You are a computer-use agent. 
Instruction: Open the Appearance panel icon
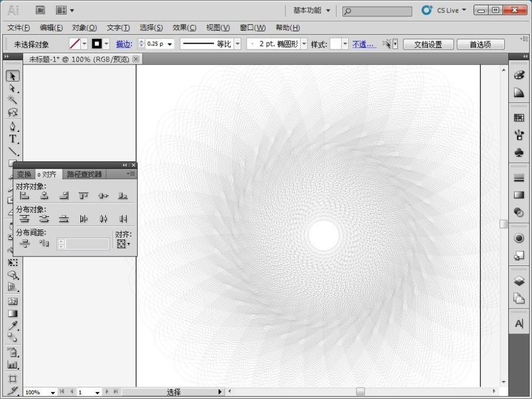tap(519, 238)
